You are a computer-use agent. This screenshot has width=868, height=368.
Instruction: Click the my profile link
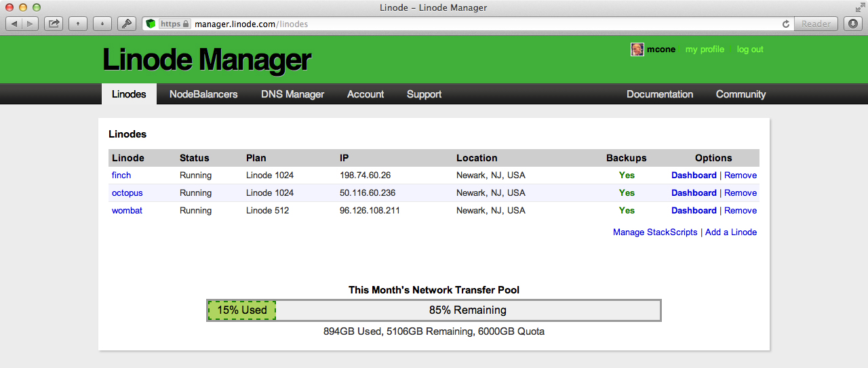(x=705, y=49)
